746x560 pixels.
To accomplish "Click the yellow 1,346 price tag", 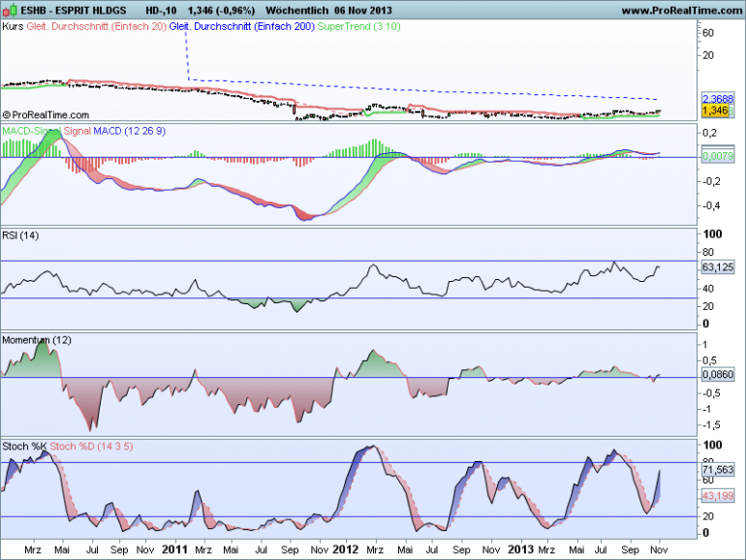I will [715, 110].
